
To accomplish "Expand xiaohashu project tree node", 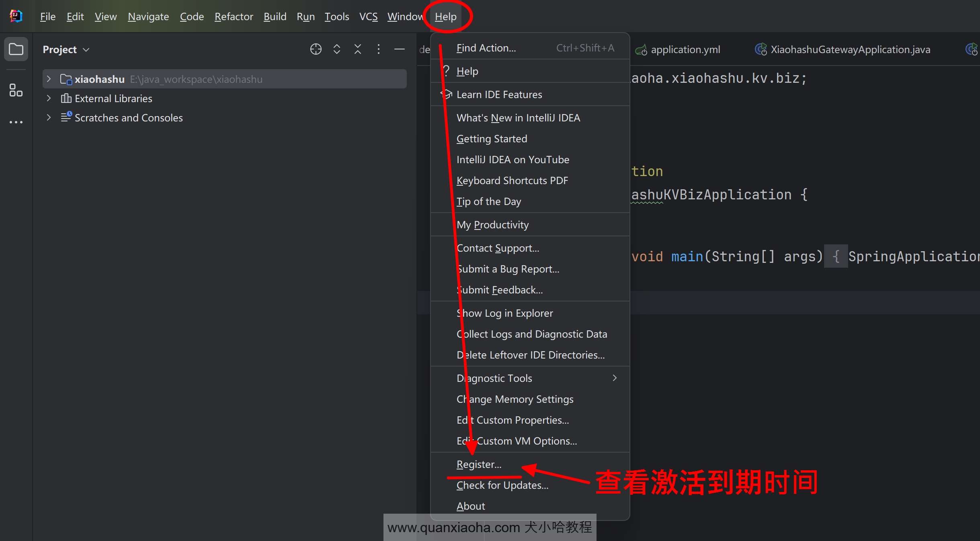I will [x=49, y=79].
